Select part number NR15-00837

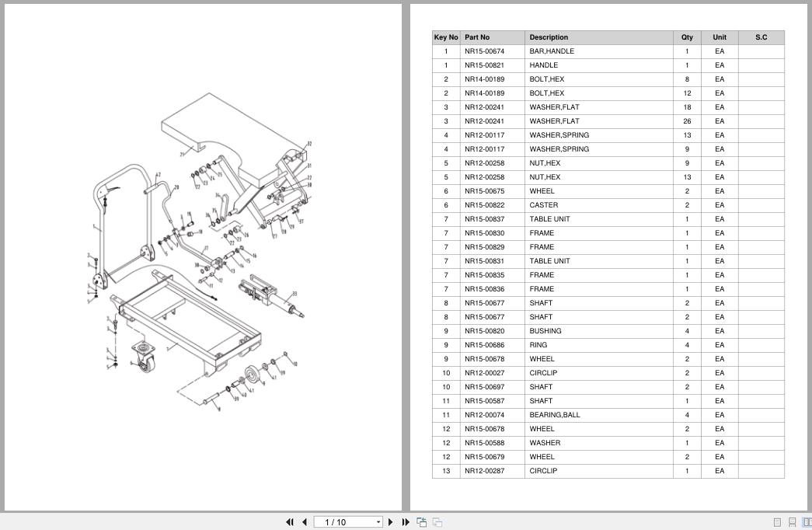[484, 219]
